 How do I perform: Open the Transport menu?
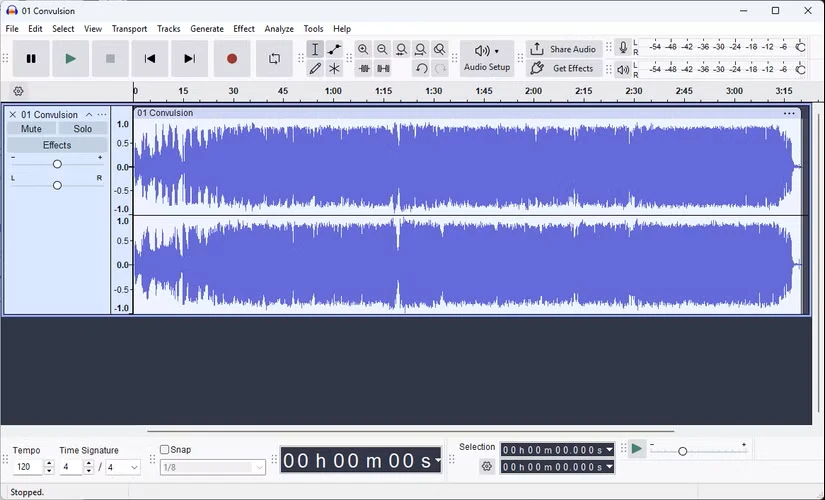click(129, 29)
